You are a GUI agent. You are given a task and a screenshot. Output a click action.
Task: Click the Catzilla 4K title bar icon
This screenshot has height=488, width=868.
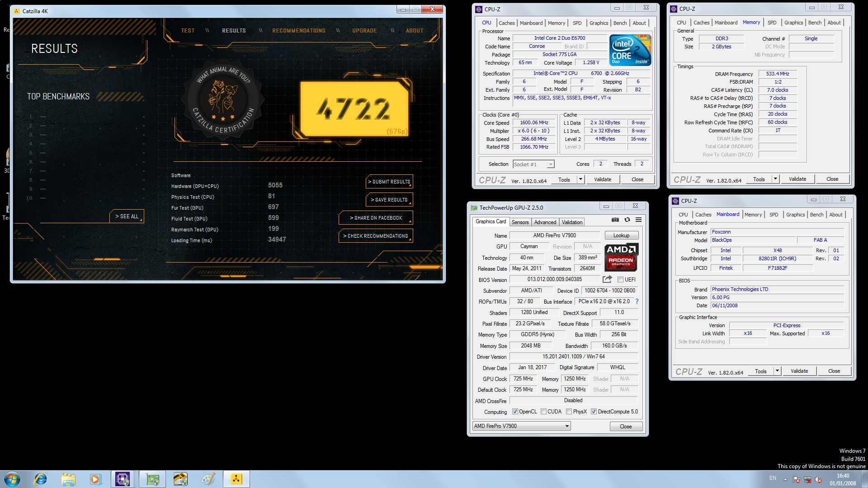coord(17,11)
